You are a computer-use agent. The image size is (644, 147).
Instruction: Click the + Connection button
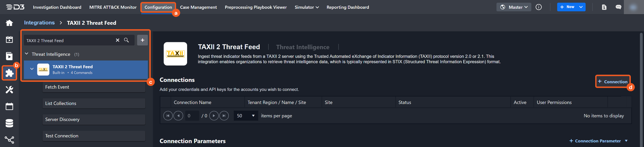(x=613, y=81)
